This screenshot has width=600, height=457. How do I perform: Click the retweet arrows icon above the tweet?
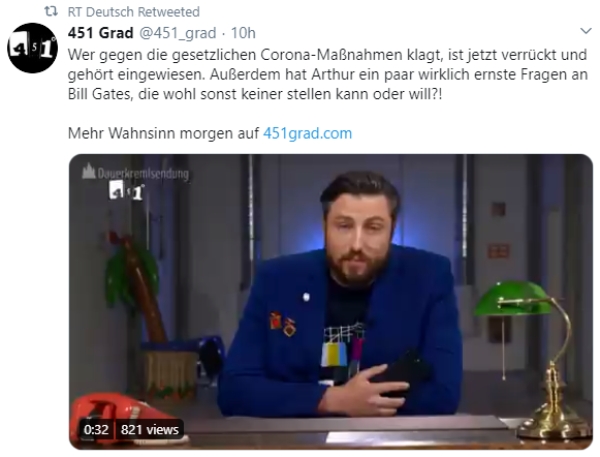pos(51,11)
